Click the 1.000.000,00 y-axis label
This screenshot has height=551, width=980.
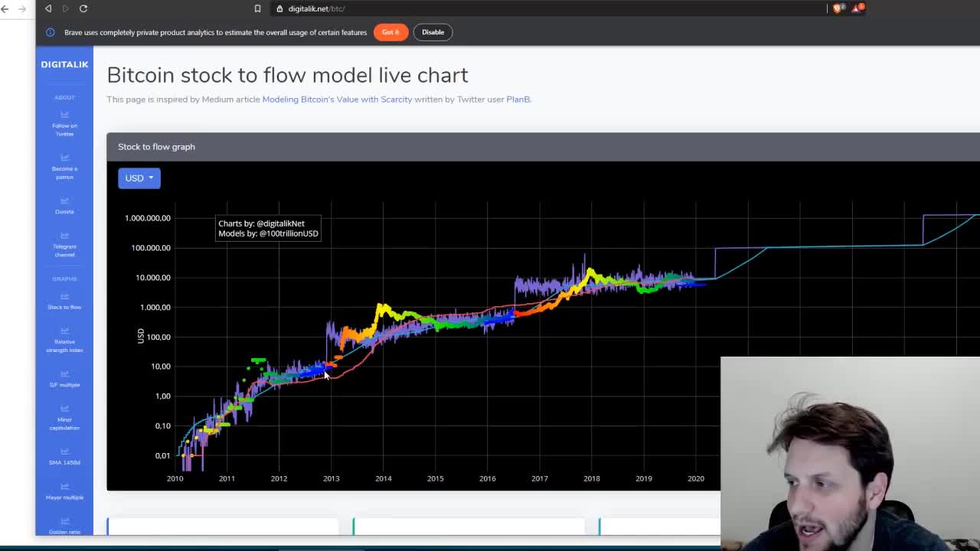tap(148, 218)
